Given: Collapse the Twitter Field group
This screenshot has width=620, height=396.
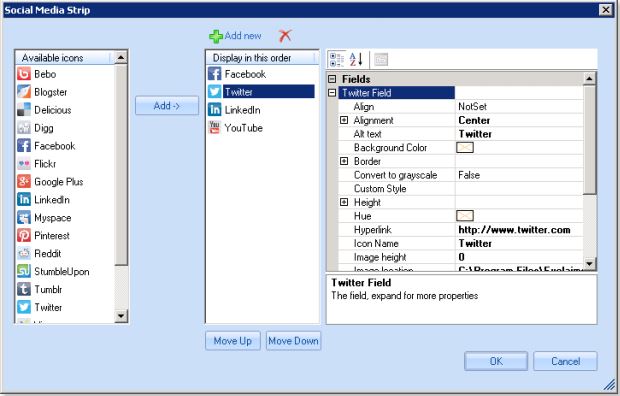Looking at the screenshot, I should click(x=333, y=93).
